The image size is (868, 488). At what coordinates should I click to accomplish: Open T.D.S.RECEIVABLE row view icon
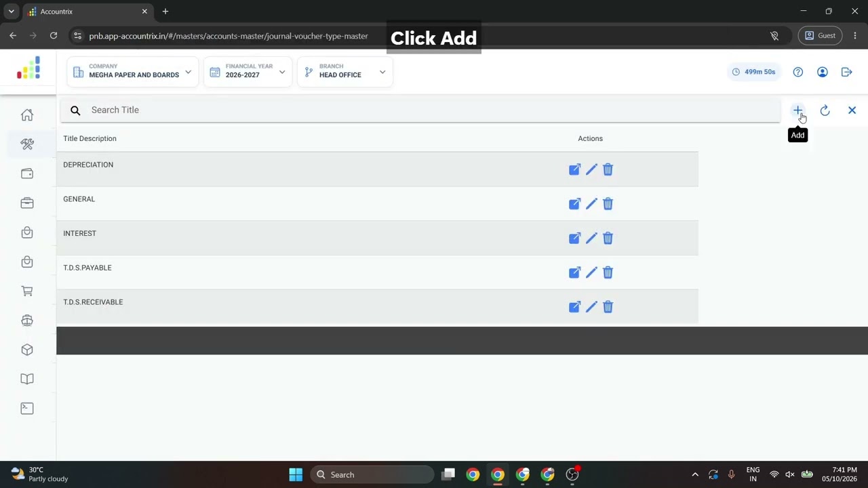(574, 307)
